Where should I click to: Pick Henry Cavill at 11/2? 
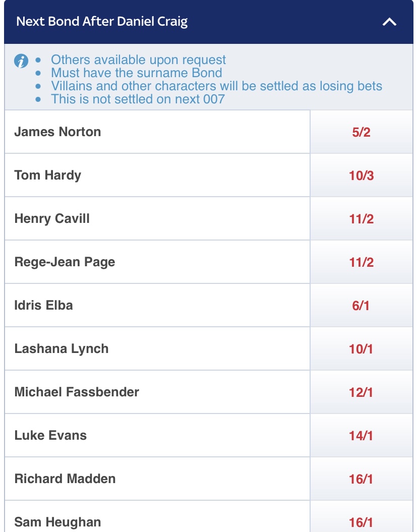[362, 219]
